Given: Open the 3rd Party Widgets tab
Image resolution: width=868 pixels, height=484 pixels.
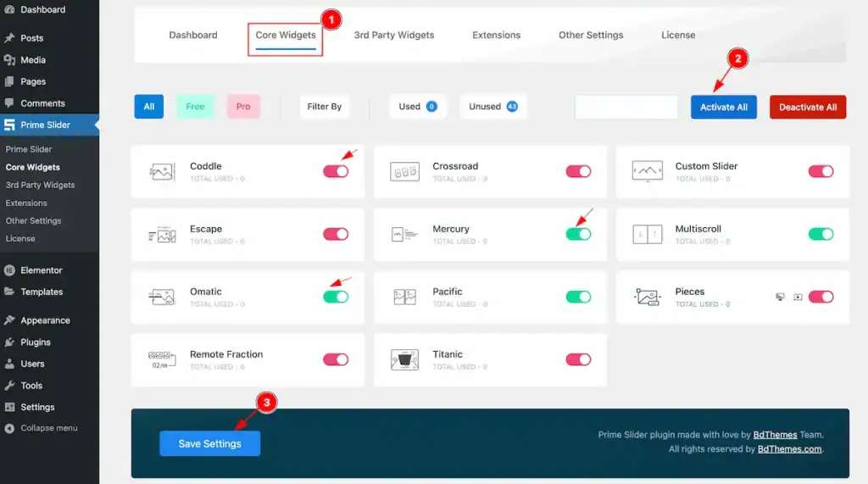Looking at the screenshot, I should (394, 35).
